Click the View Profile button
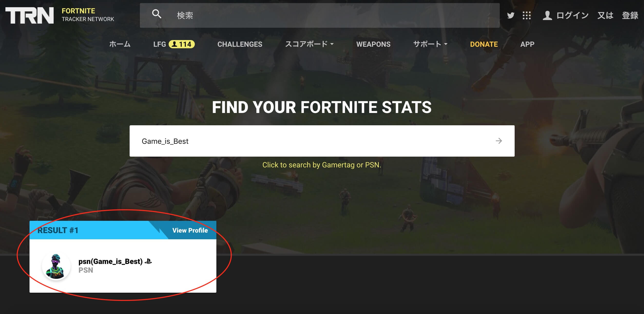 [190, 230]
